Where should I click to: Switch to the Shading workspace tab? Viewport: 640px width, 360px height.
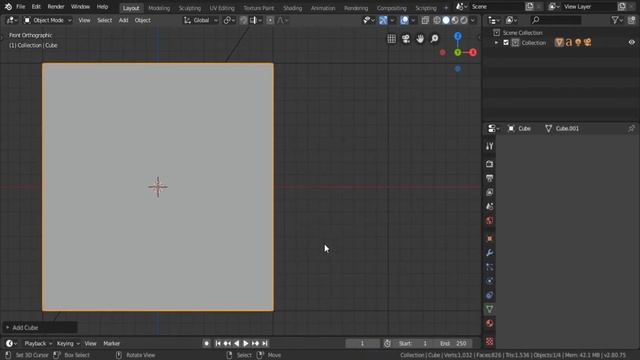click(x=293, y=8)
